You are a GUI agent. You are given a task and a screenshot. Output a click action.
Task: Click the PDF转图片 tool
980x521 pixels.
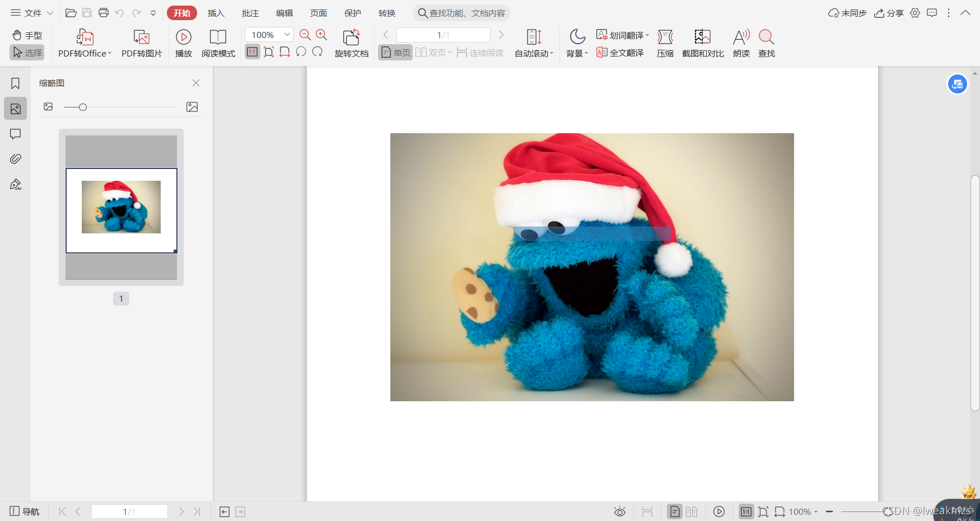coord(142,44)
